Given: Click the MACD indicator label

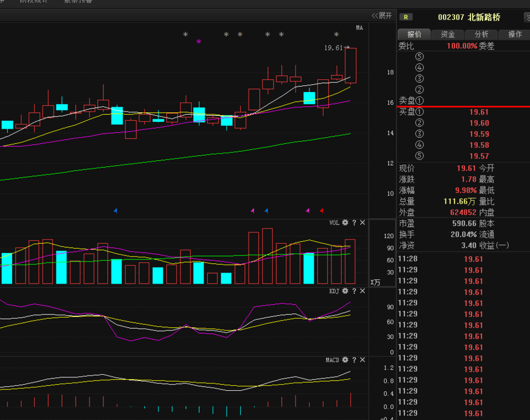Looking at the screenshot, I should 332,360.
